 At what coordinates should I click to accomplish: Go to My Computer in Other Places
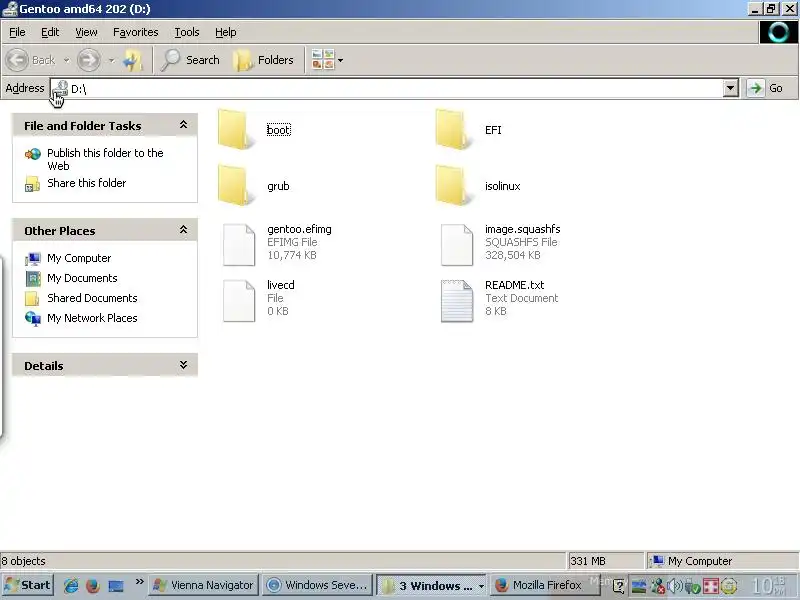[79, 258]
